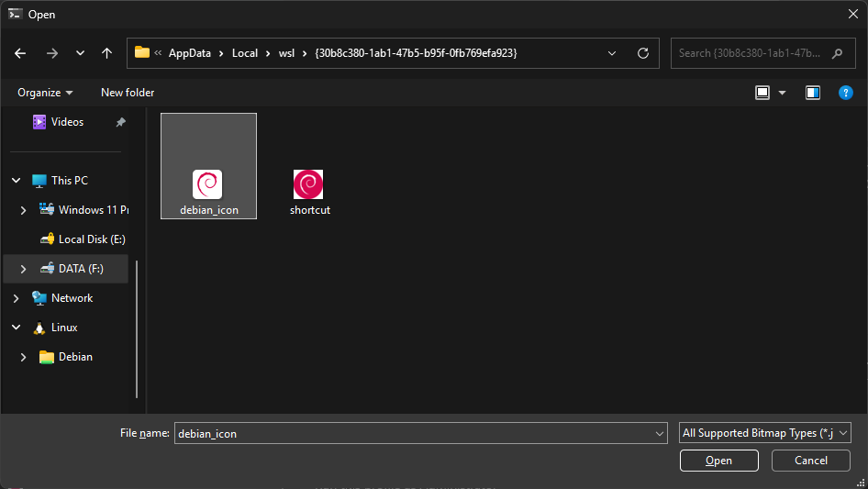The image size is (868, 489).
Task: Click the Videos quick access item
Action: click(x=67, y=122)
